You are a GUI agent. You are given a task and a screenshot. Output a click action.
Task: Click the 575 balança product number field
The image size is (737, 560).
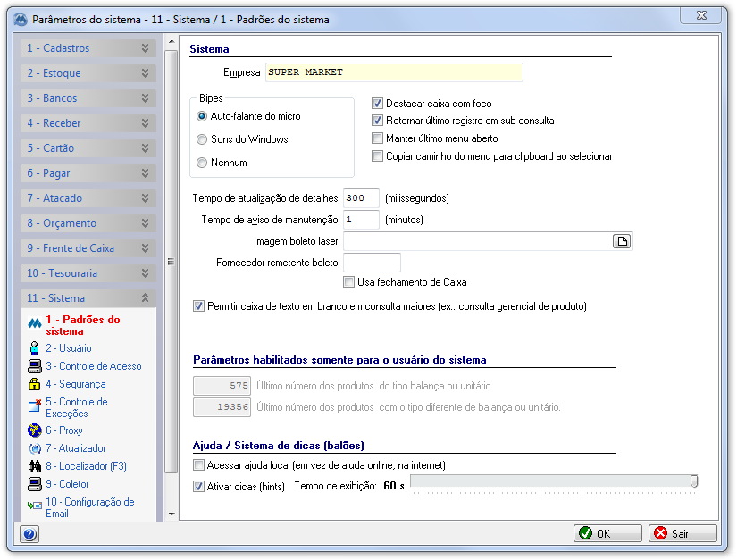(x=222, y=386)
